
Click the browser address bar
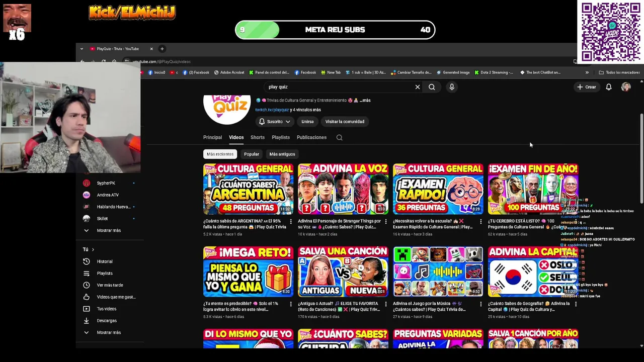[x=347, y=61]
